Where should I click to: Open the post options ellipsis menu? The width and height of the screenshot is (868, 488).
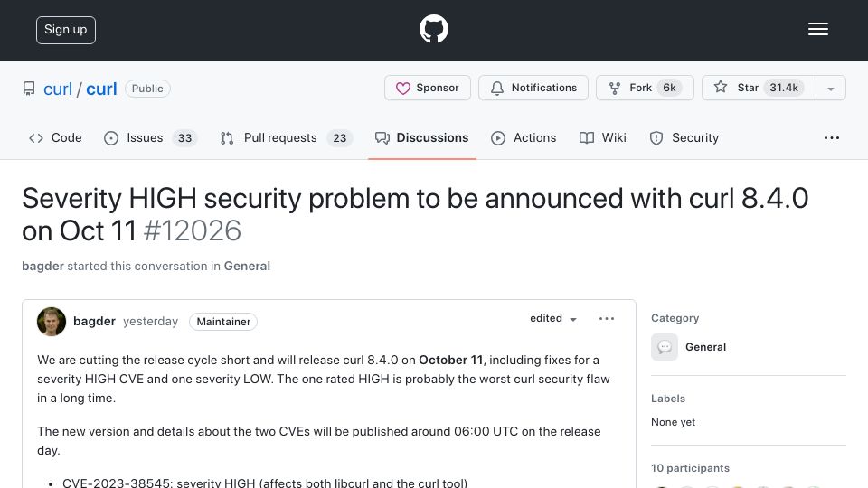(607, 319)
